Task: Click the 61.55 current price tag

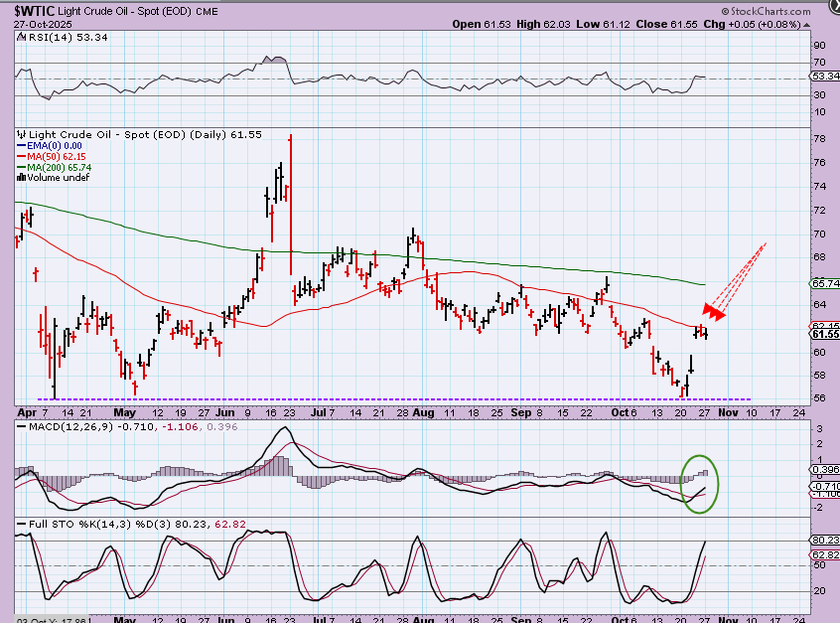Action: click(824, 335)
